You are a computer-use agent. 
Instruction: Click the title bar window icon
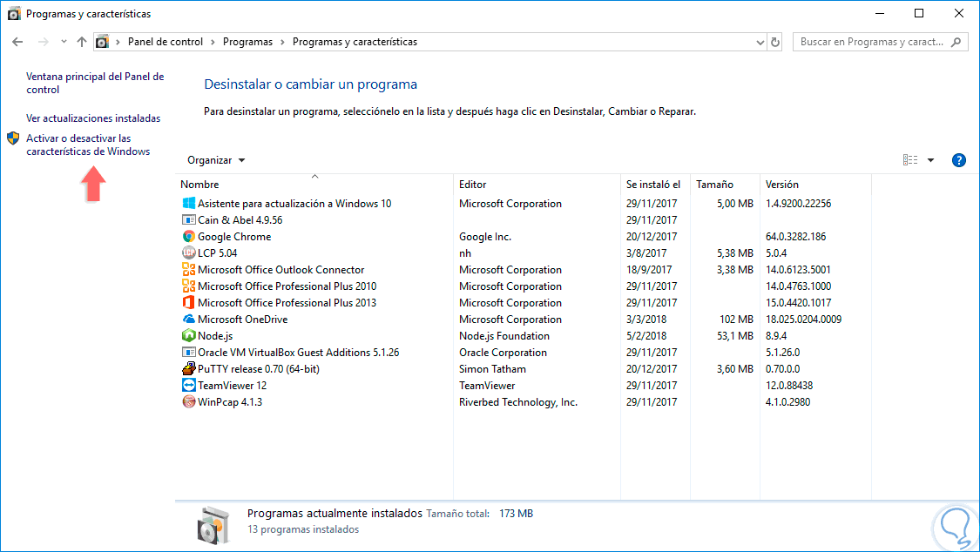pos(14,13)
